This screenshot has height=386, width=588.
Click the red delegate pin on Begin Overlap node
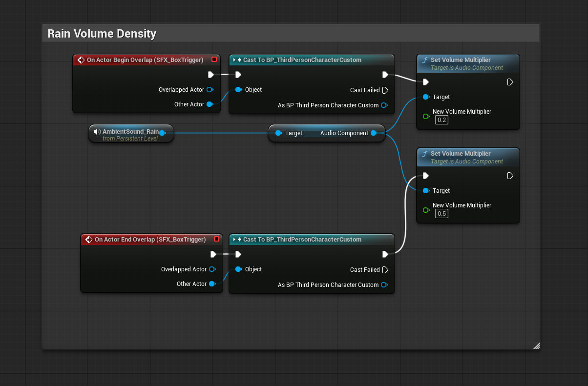click(x=214, y=60)
